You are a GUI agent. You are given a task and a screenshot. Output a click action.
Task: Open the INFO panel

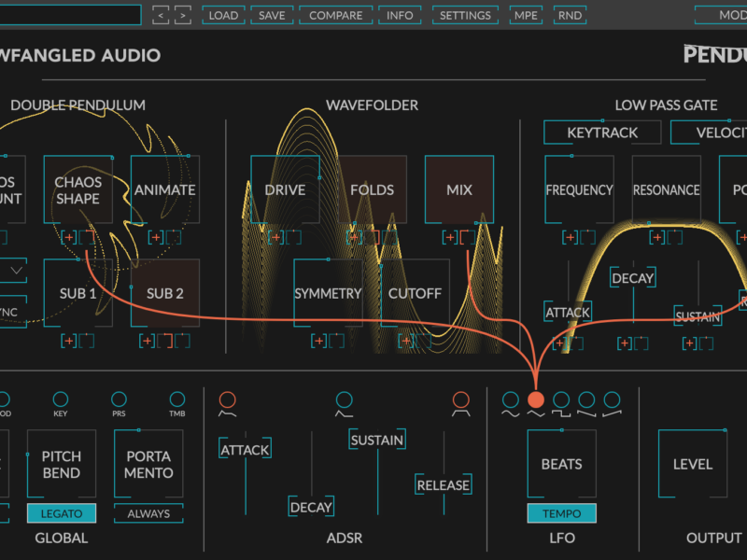pos(400,15)
